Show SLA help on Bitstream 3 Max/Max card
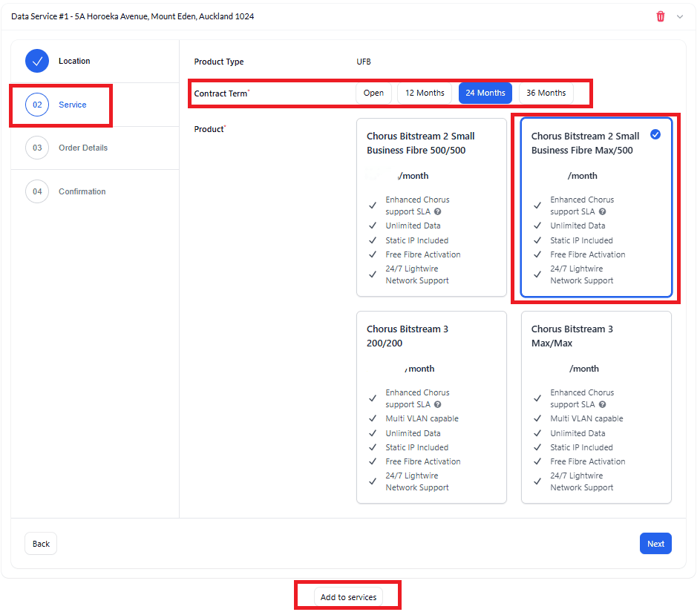The image size is (700, 612). (x=602, y=404)
